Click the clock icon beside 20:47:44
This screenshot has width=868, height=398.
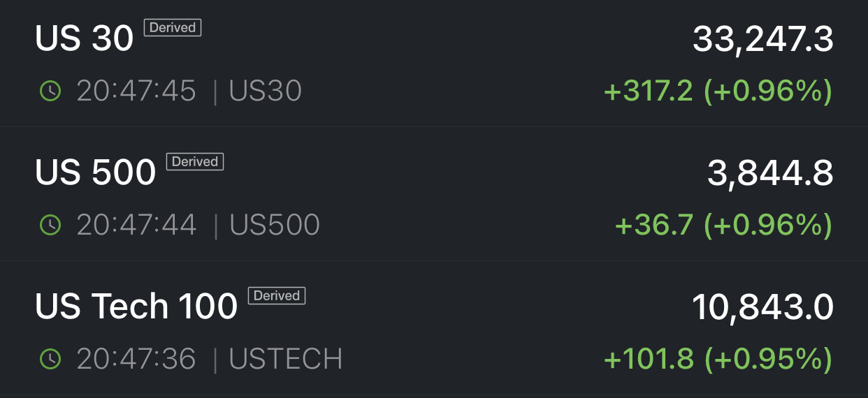[x=50, y=225]
